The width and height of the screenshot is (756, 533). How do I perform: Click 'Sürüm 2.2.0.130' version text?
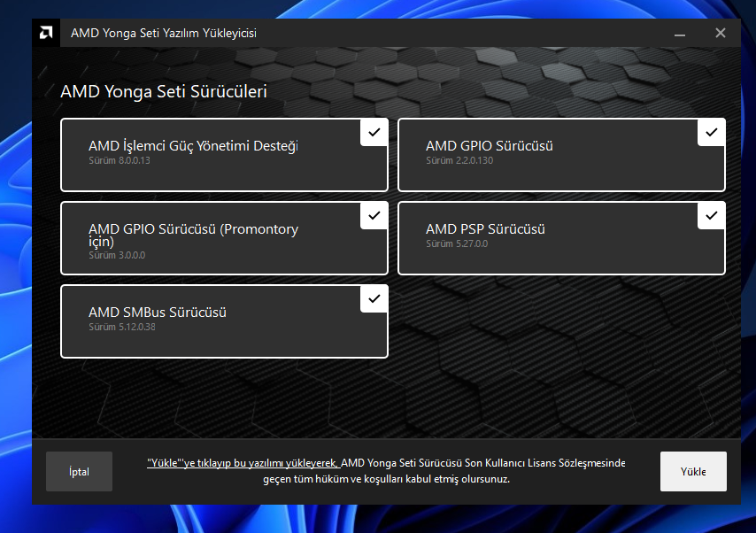[459, 160]
